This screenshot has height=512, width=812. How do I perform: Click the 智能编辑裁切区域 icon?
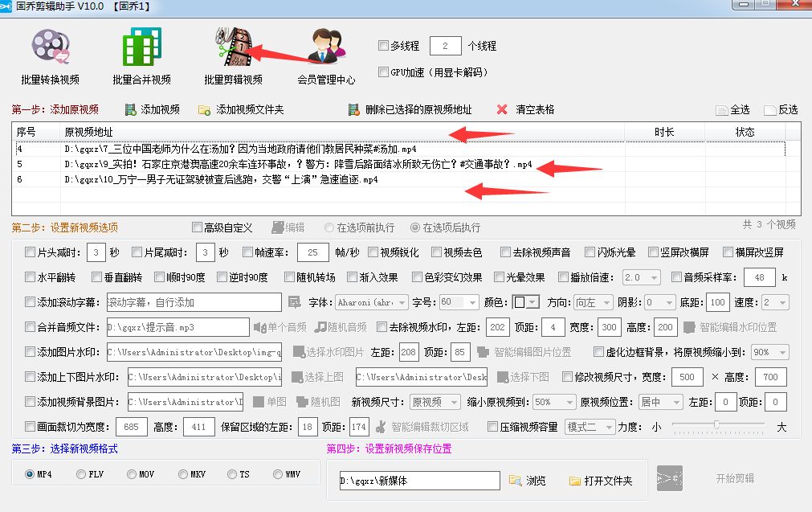point(381,427)
